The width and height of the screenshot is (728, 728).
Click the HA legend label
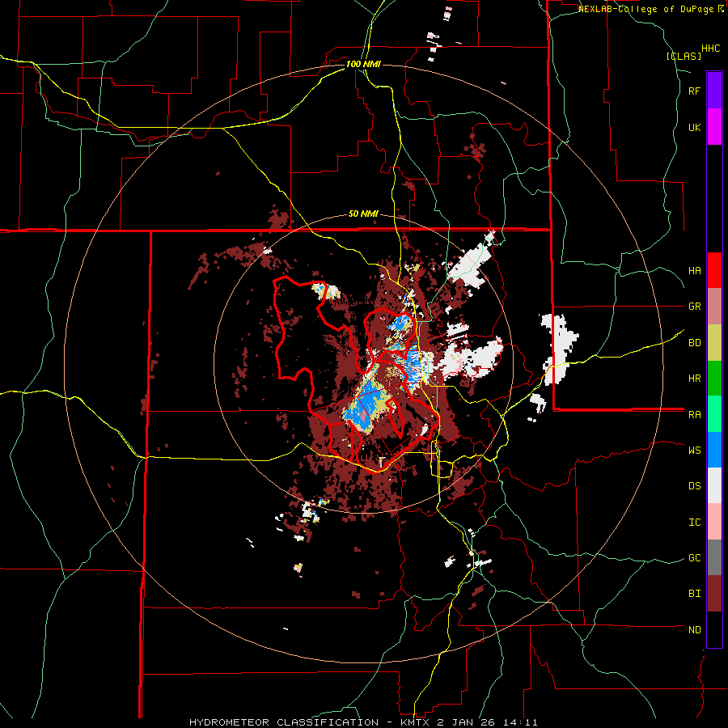695,271
